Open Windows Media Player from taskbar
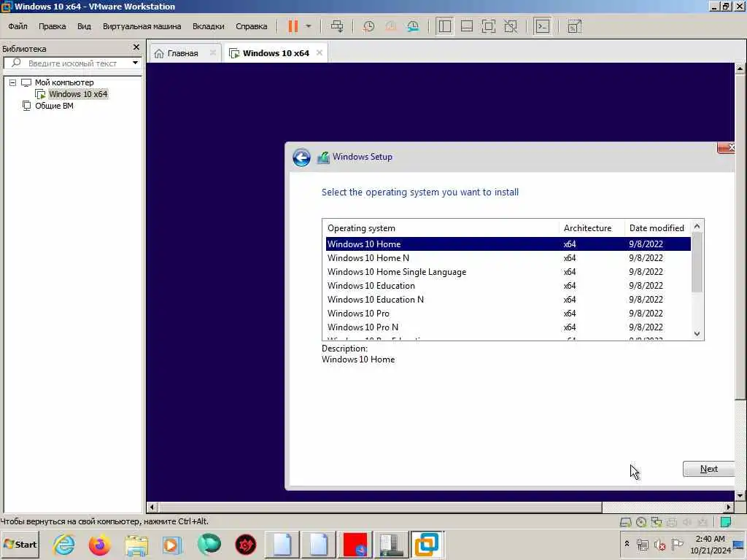 tap(172, 544)
